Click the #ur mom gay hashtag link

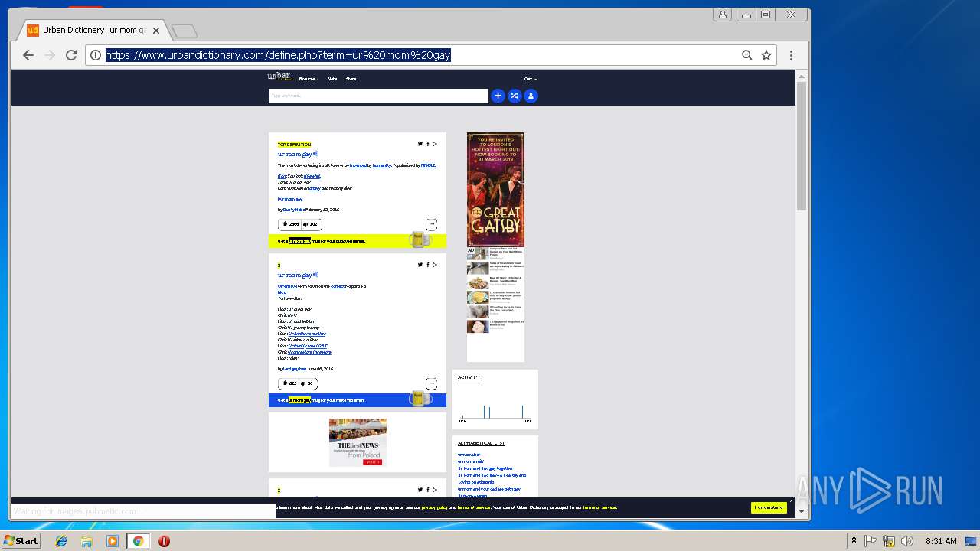290,199
